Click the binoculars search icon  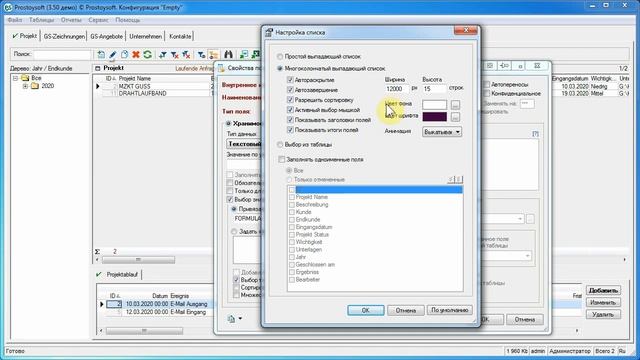tap(229, 54)
